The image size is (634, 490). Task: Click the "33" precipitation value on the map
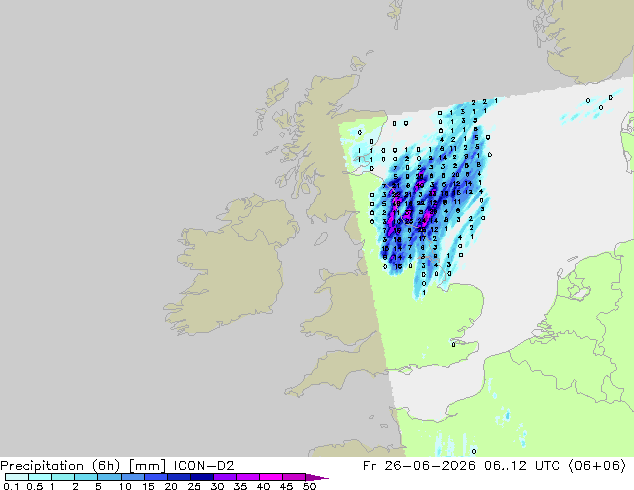432,194
